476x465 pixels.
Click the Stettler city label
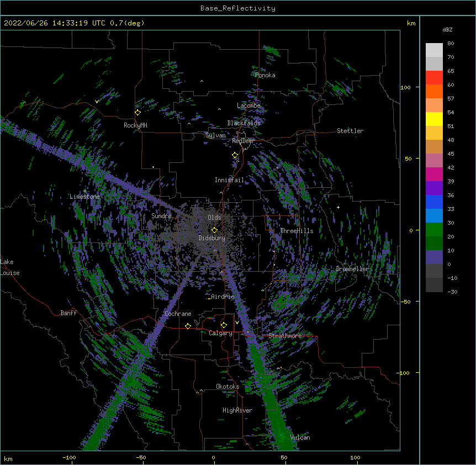click(350, 131)
